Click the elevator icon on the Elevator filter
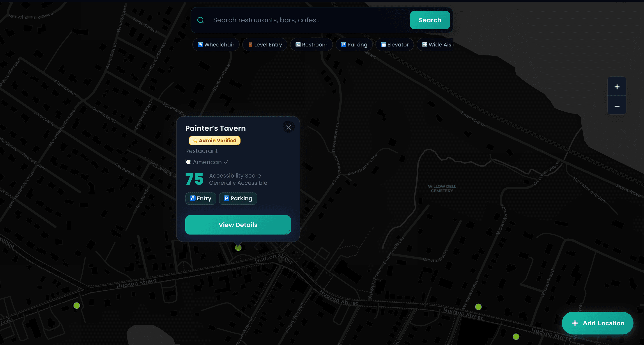The height and width of the screenshot is (345, 644). pos(384,44)
